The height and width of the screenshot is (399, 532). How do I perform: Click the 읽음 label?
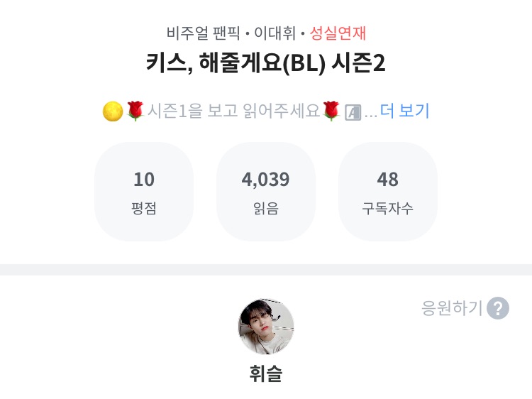[x=266, y=209]
